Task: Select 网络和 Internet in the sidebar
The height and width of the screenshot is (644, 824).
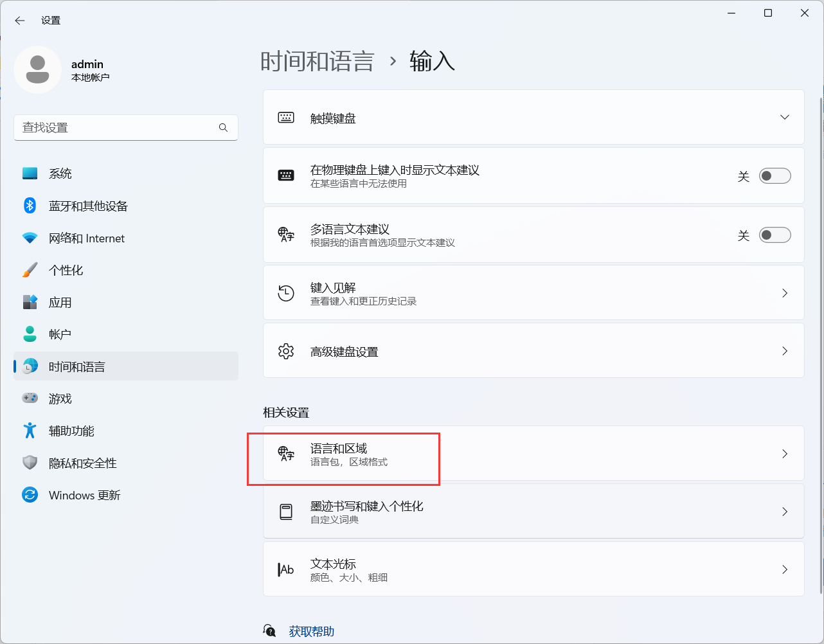Action: coord(126,238)
